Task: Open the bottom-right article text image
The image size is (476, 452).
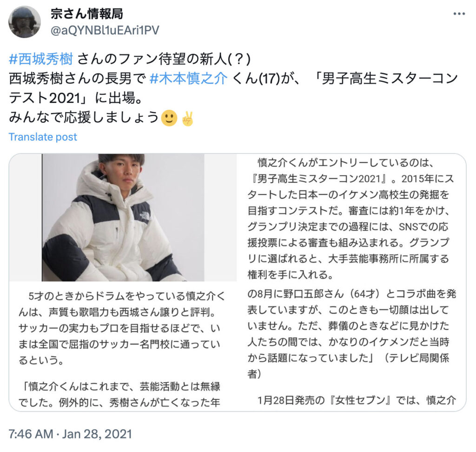Action: click(x=351, y=346)
